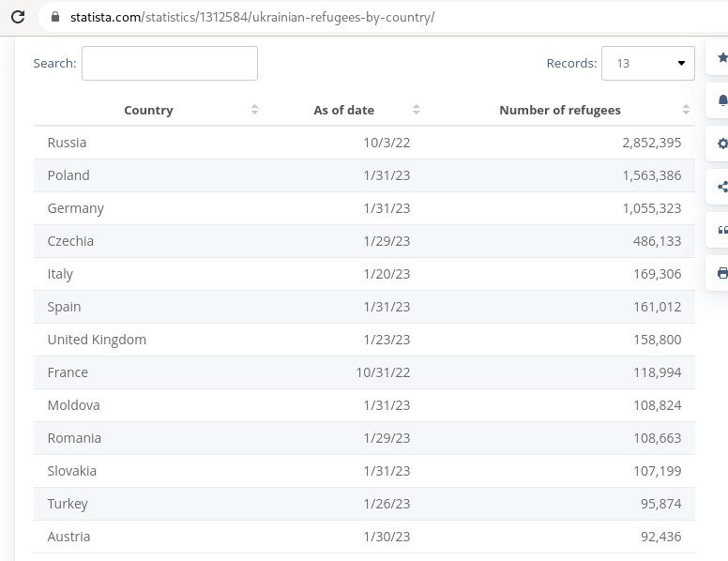Select the Poland table row

[364, 175]
